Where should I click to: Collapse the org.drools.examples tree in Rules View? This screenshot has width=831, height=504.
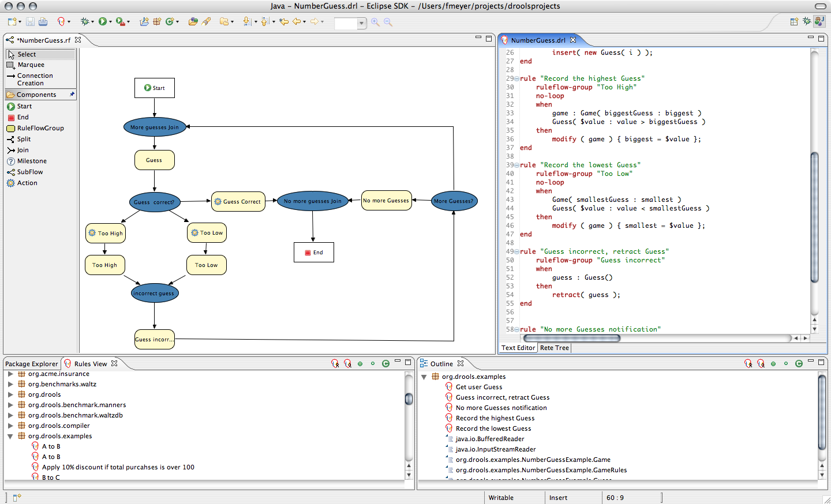click(10, 436)
